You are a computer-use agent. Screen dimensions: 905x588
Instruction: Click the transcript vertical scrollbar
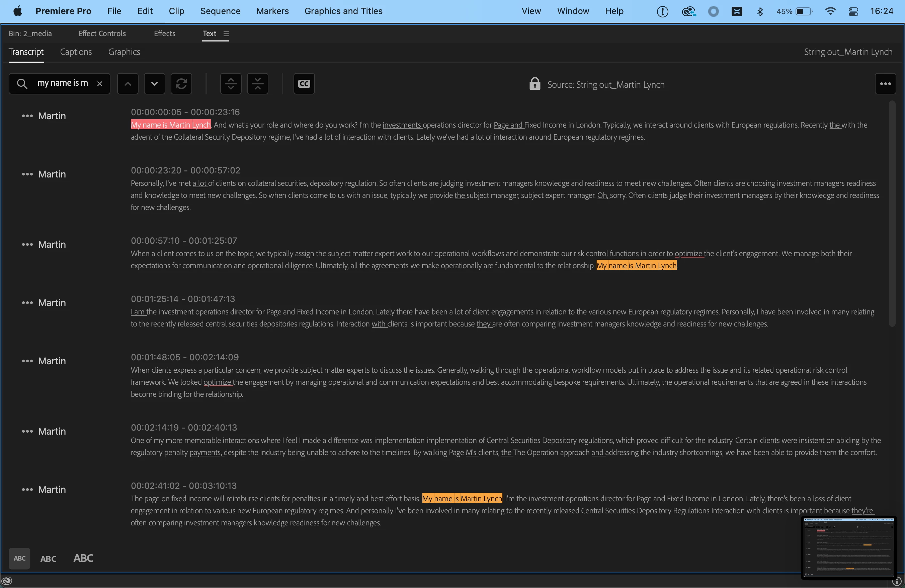892,213
